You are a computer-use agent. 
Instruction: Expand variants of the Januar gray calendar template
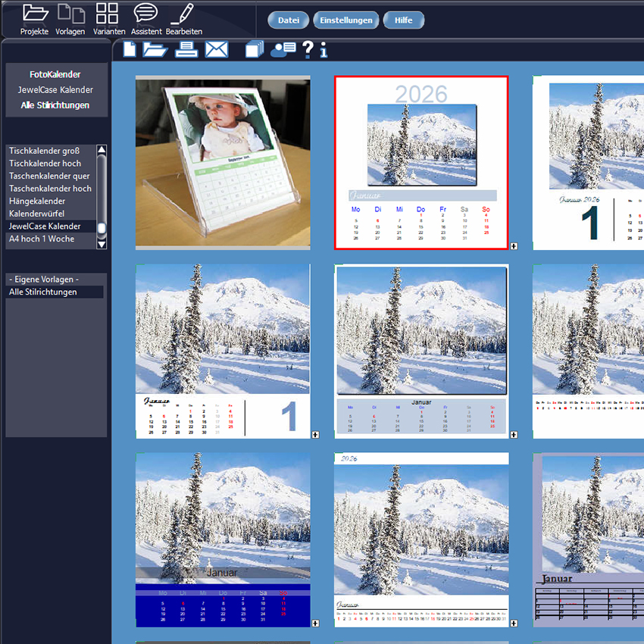click(514, 435)
